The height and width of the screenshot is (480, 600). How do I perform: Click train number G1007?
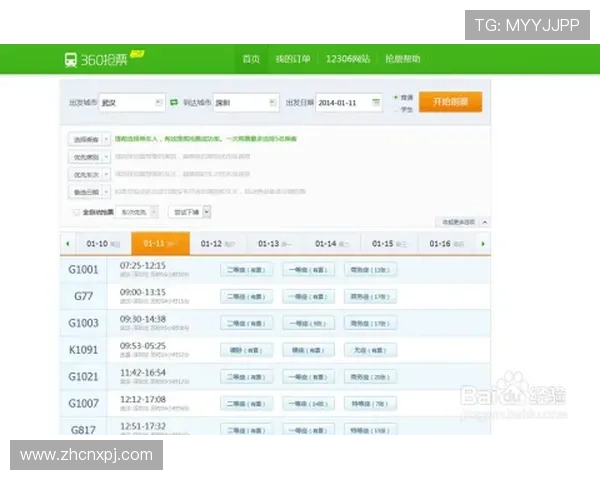(x=83, y=403)
